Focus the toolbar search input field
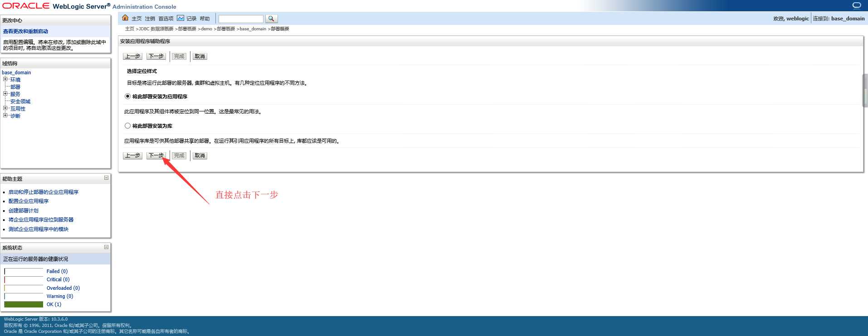 click(241, 19)
